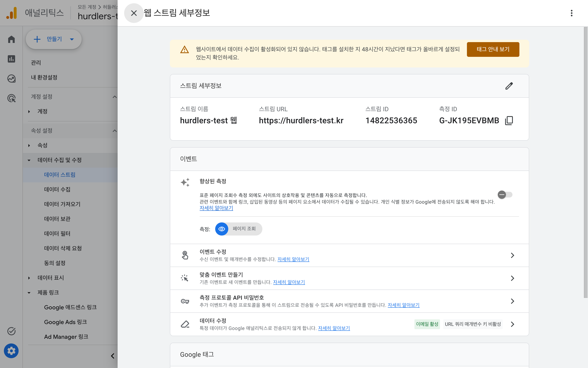This screenshot has height=368, width=588.
Task: Open 이벤트 수정 via its chevron arrow
Action: coord(512,255)
